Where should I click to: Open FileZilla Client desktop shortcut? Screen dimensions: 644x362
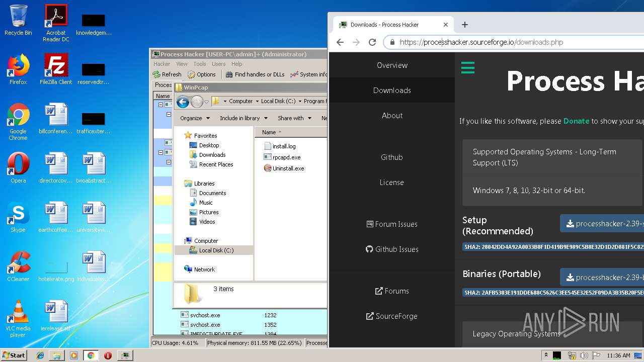point(56,69)
